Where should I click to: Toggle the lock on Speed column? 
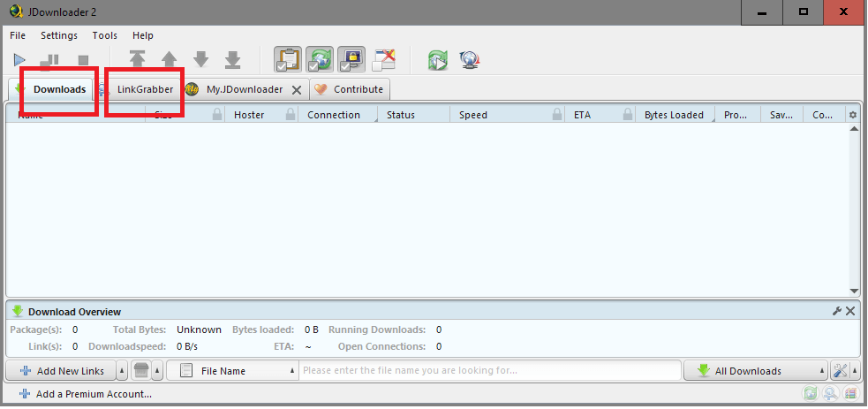coord(558,115)
